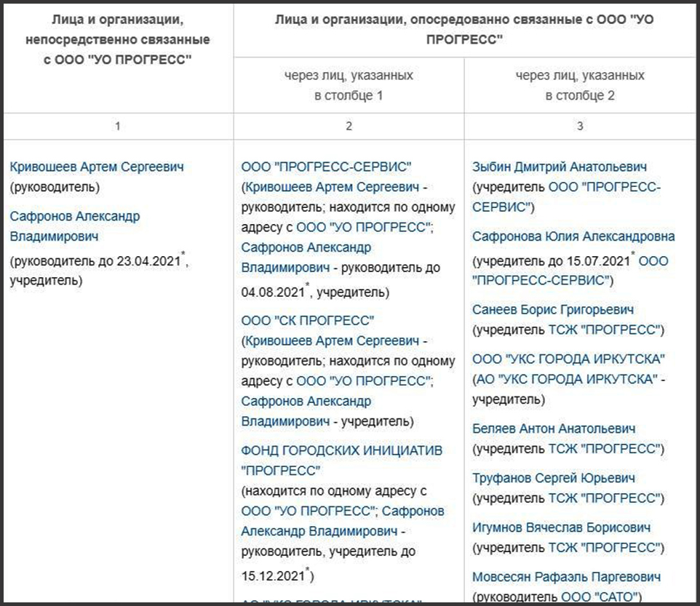Image resolution: width=700 pixels, height=606 pixels.
Task: Open Кривошеев Артем Сергеевич link in column 1
Action: pos(97,167)
